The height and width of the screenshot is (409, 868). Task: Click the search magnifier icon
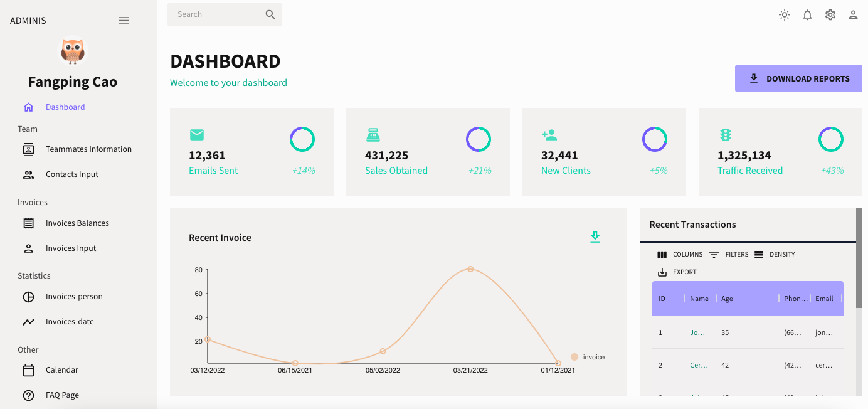click(270, 14)
